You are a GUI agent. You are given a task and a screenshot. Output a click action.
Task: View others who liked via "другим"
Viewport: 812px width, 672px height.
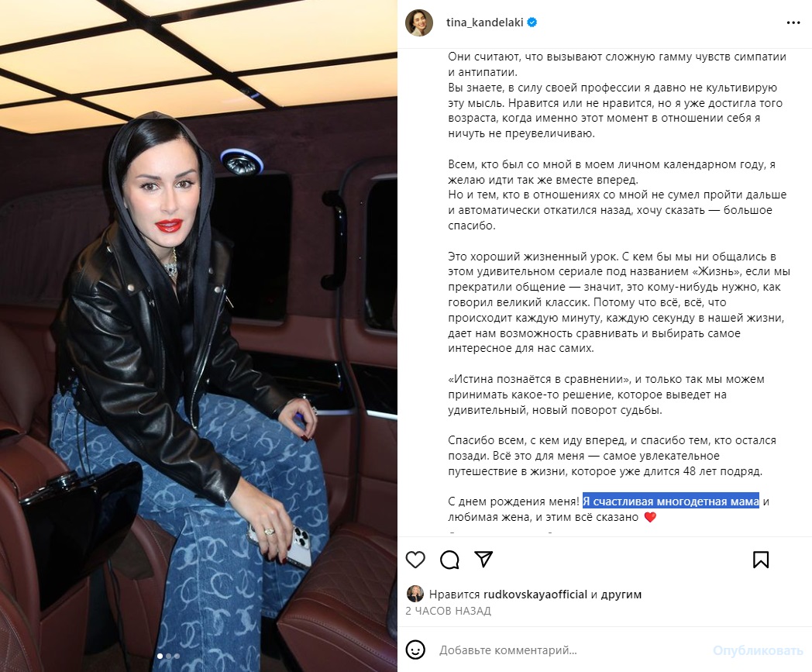pyautogui.click(x=621, y=594)
